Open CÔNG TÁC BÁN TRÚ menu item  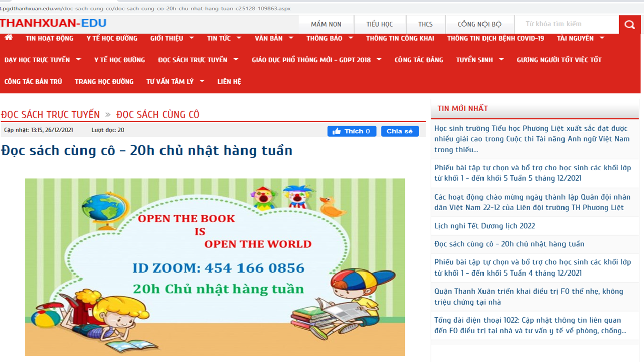(x=33, y=81)
